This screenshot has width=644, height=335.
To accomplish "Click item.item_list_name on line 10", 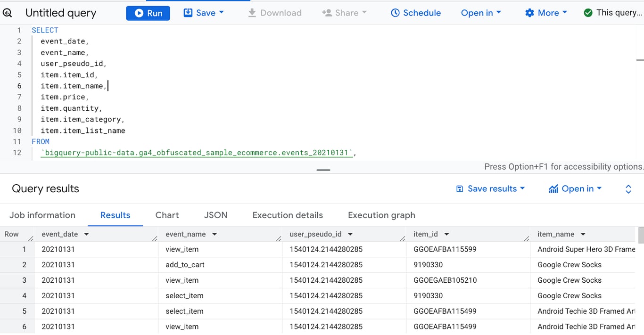I will pyautogui.click(x=83, y=131).
